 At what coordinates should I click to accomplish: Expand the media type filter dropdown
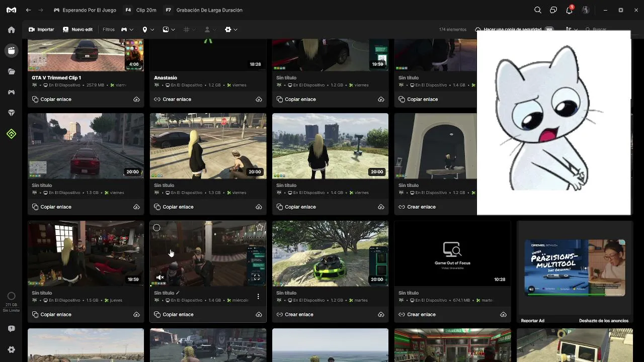[x=169, y=30]
